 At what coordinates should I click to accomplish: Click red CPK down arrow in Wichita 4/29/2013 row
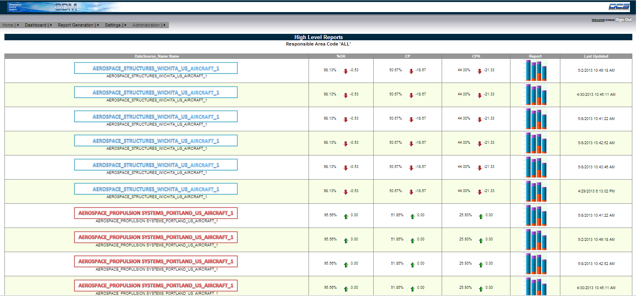479,192
